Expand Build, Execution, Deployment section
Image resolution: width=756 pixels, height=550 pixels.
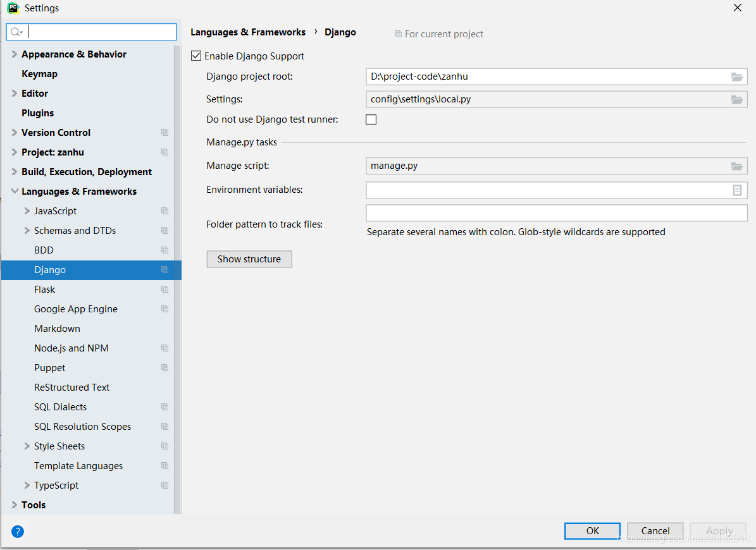pos(14,172)
